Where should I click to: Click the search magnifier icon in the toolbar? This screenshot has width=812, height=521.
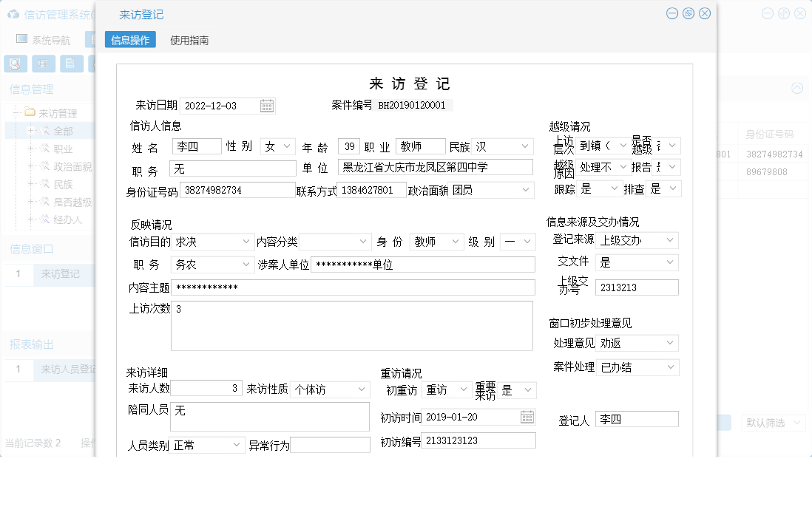pyautogui.click(x=15, y=64)
